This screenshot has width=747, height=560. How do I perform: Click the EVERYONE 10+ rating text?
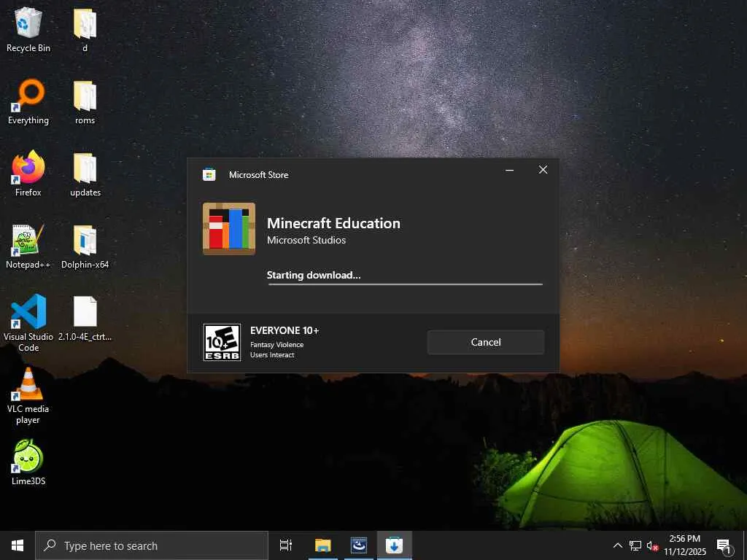click(x=285, y=330)
